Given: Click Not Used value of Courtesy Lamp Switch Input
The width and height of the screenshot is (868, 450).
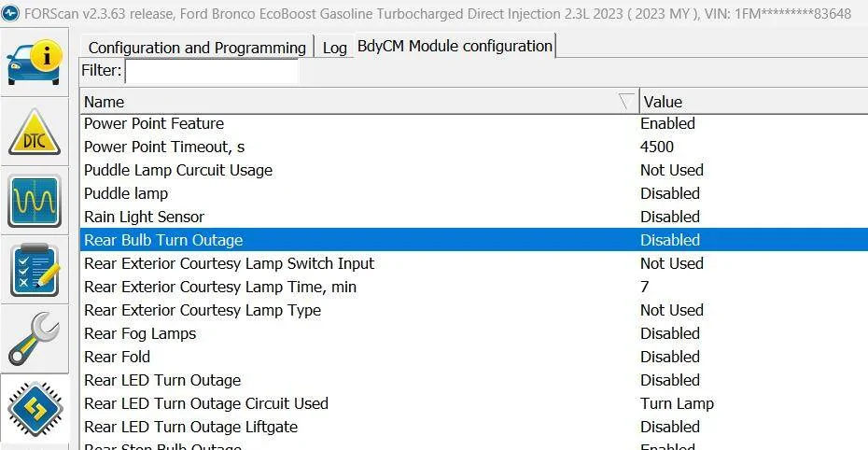Looking at the screenshot, I should tap(672, 263).
